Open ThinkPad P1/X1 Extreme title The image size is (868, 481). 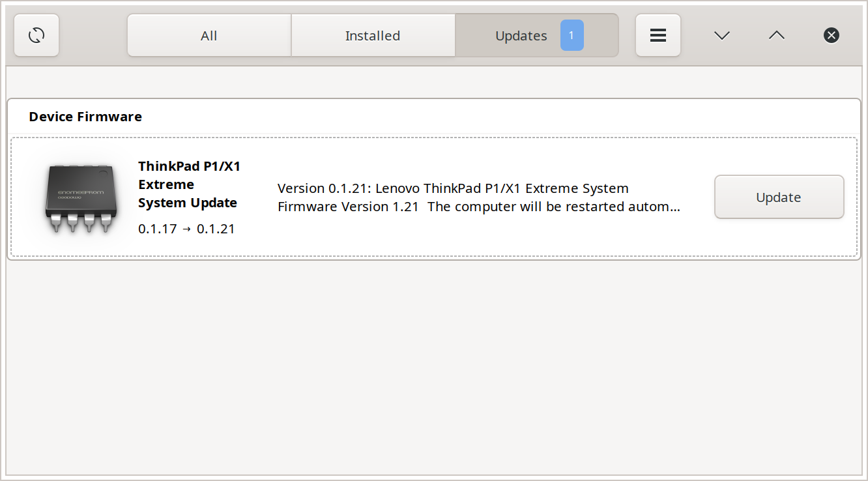pos(190,175)
